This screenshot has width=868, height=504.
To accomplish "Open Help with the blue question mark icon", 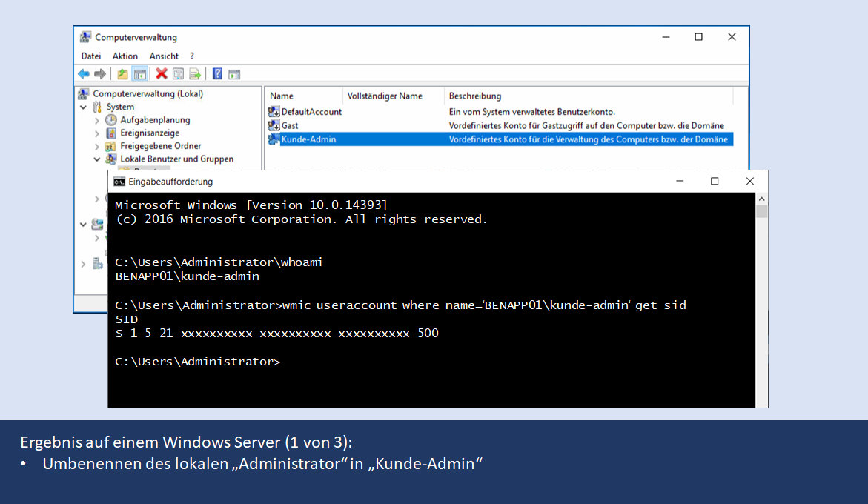I will tap(217, 73).
